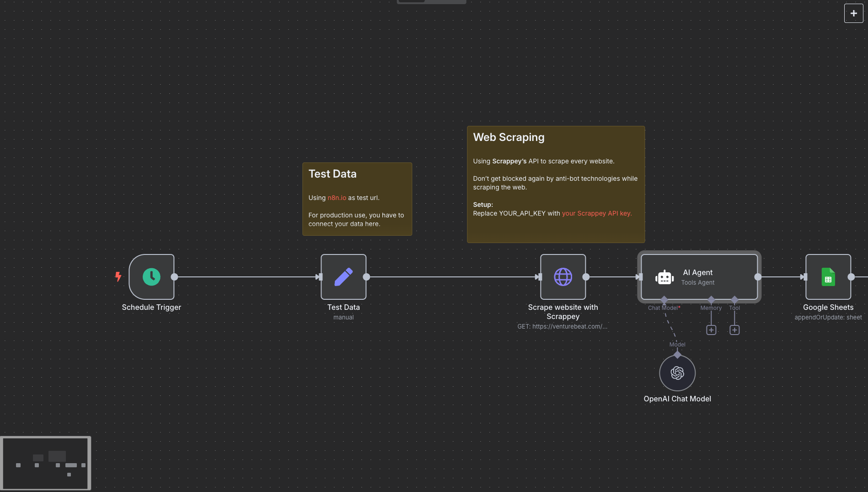Click the 'Chat Model*' connector label
868x492 pixels.
664,308
